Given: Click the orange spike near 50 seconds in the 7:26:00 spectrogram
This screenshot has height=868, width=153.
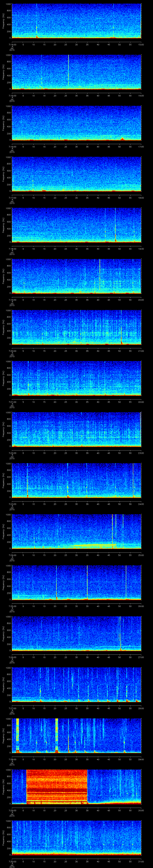Looking at the screenshot, I should tap(120, 633).
